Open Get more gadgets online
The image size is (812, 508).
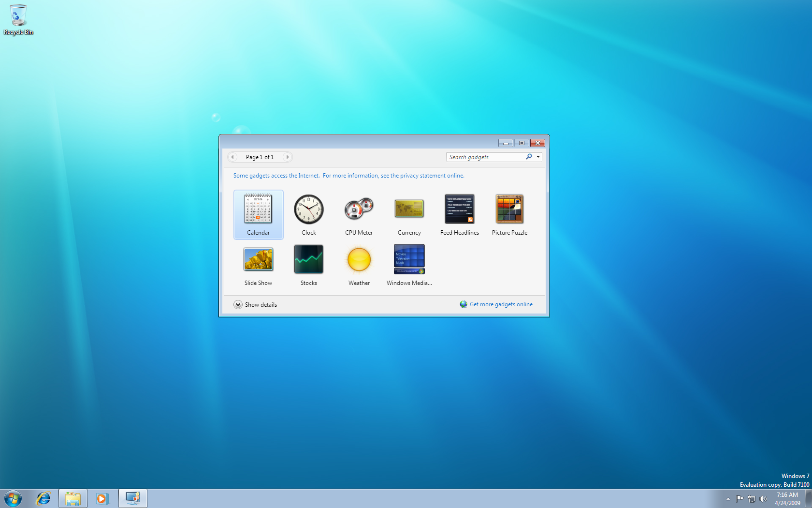pyautogui.click(x=501, y=304)
